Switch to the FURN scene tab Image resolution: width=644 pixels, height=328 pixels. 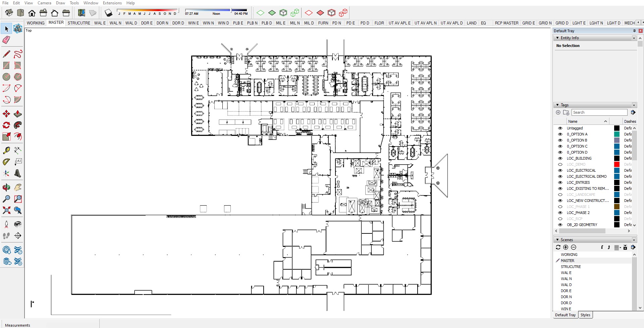click(323, 23)
